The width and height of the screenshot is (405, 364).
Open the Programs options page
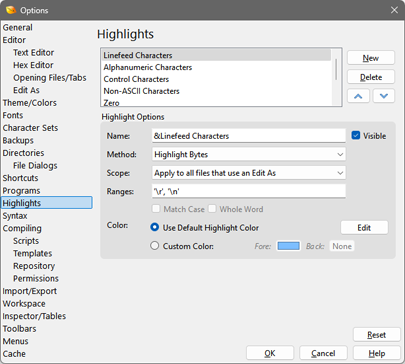(21, 191)
